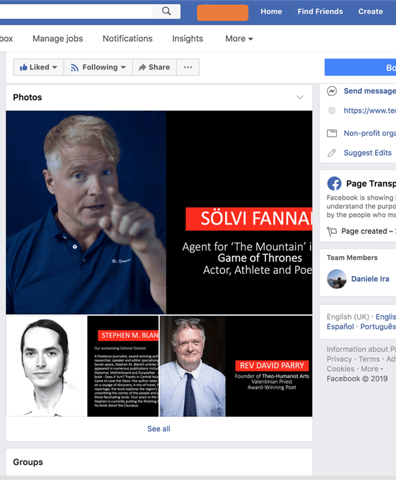This screenshot has width=396, height=480.
Task: Open the page website link
Action: point(370,110)
